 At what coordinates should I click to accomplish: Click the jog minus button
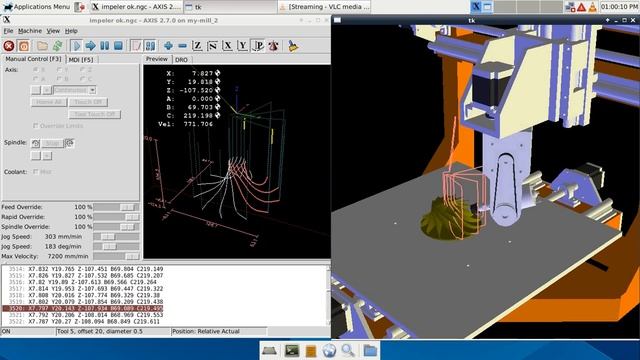pos(36,90)
